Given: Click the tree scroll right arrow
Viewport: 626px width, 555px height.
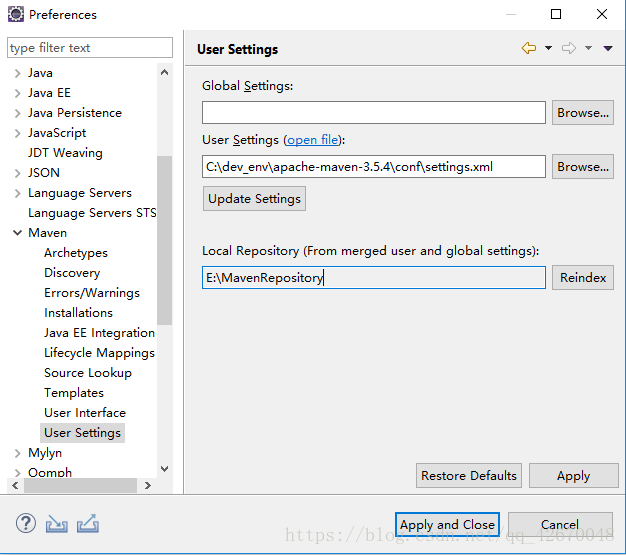Looking at the screenshot, I should (x=148, y=486).
